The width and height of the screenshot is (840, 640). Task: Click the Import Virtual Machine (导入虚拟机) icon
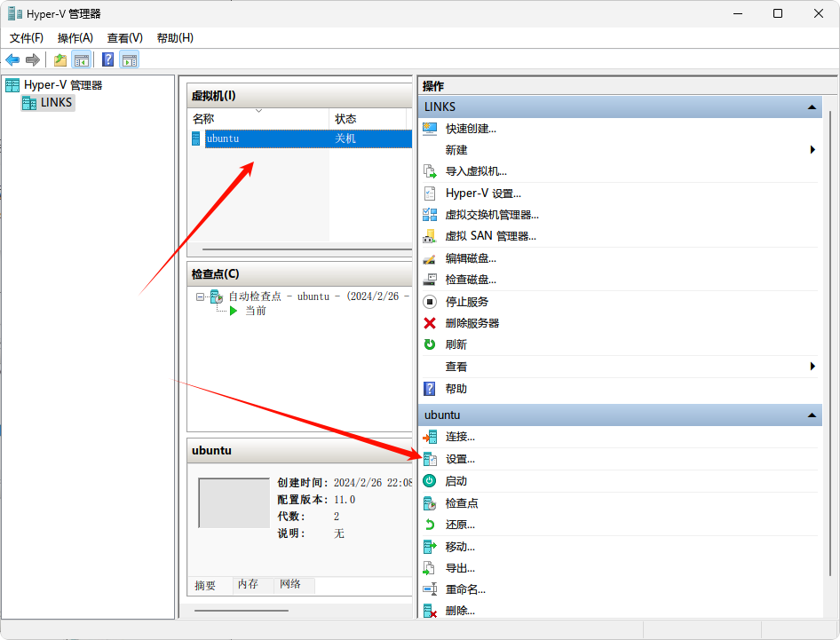pyautogui.click(x=430, y=171)
